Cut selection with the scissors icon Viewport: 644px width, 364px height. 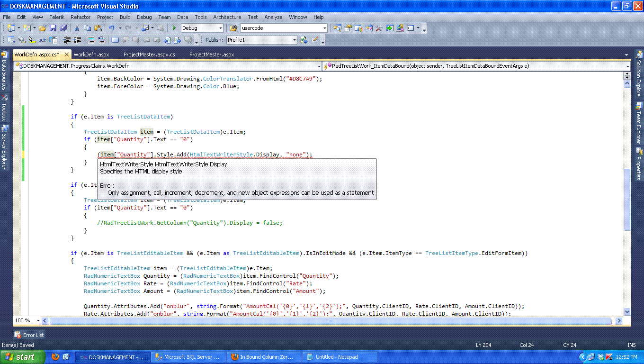(x=77, y=28)
